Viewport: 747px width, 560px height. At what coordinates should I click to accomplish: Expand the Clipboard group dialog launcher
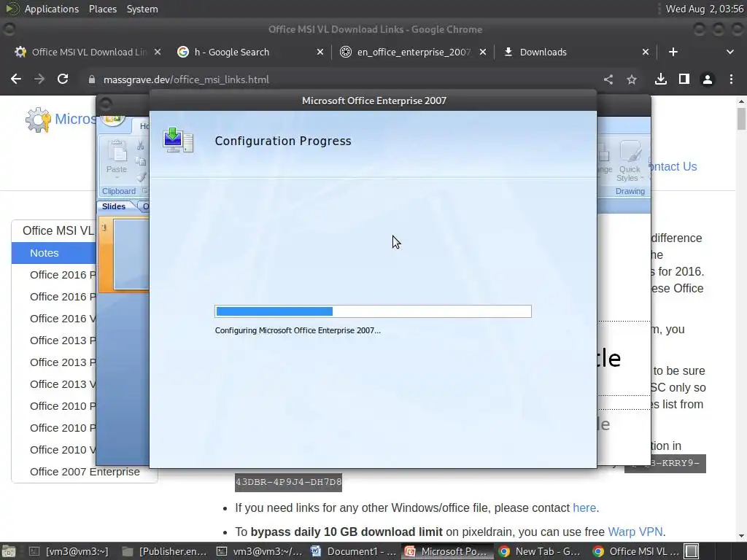coord(144,191)
